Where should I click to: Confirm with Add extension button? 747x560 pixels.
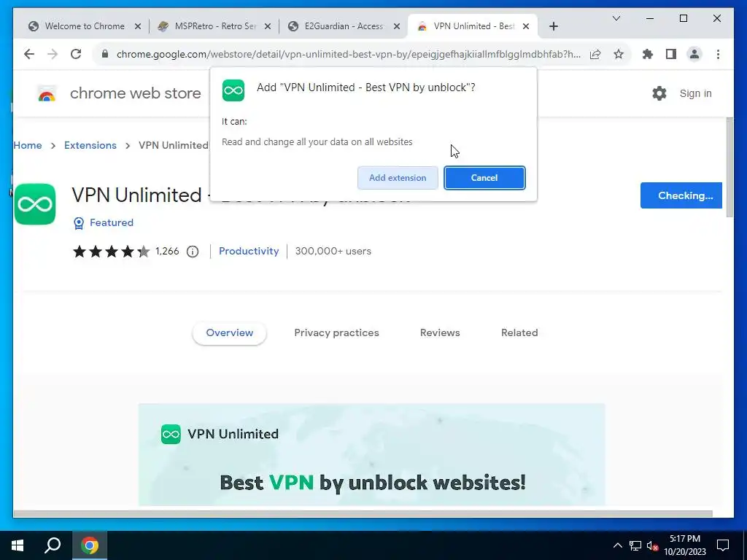(x=398, y=178)
